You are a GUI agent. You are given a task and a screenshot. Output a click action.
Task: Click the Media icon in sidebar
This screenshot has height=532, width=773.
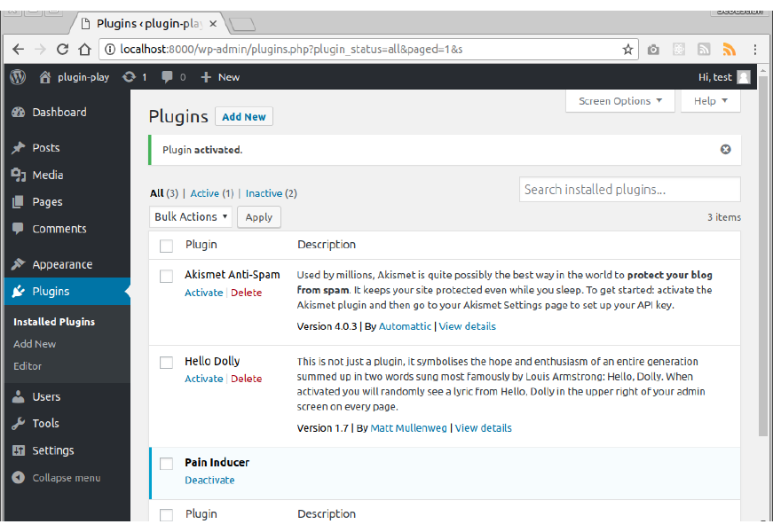click(19, 175)
